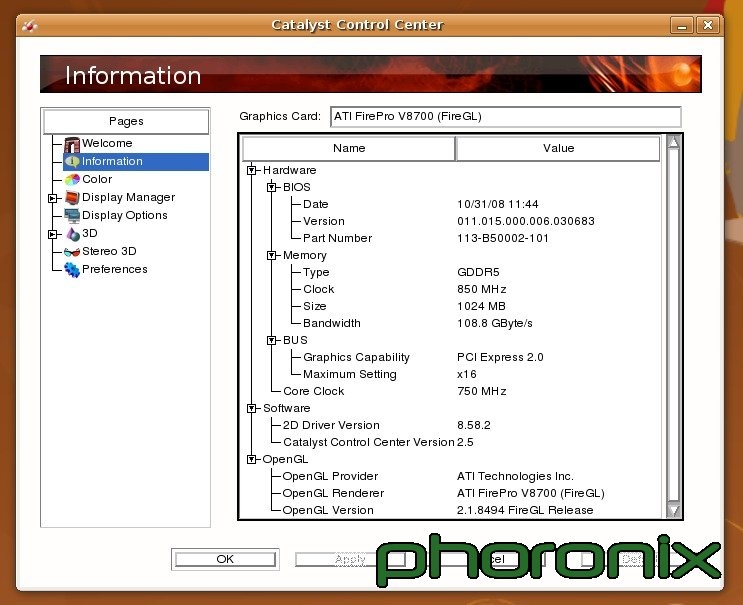This screenshot has width=743, height=605.
Task: Click the Pages header button
Action: [126, 121]
